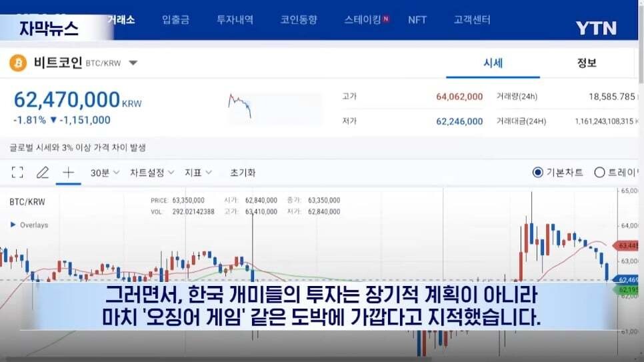This screenshot has width=644, height=362.
Task: Open the 30분 interval dropdown
Action: pos(105,173)
